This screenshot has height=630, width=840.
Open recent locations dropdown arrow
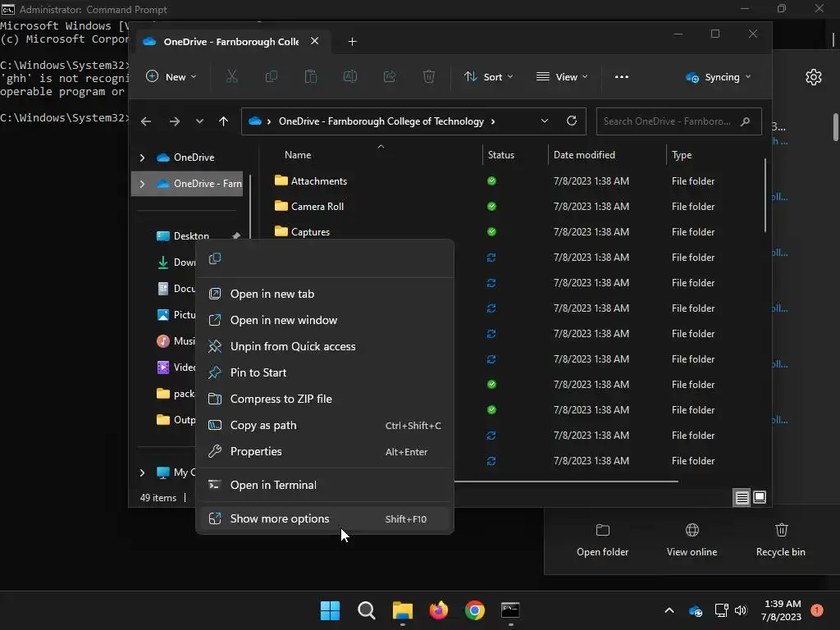tap(199, 121)
